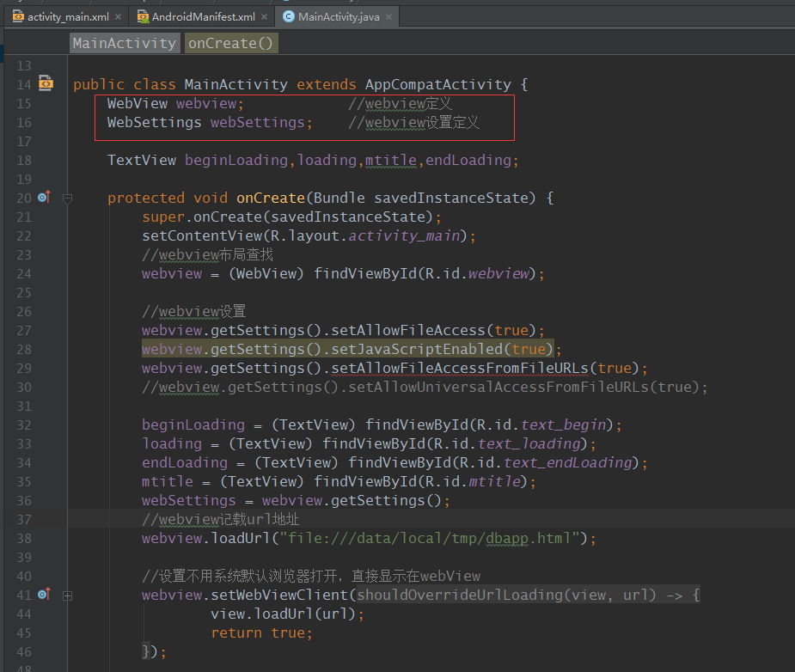Viewport: 795px width, 672px height.
Task: Click the overriding-method gutter icon at line 20
Action: 43,198
